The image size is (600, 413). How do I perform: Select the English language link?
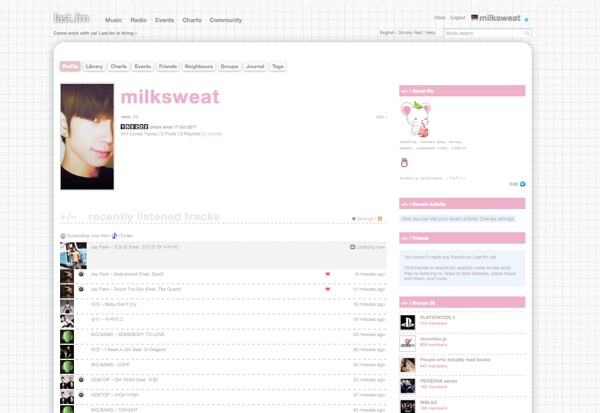[387, 33]
